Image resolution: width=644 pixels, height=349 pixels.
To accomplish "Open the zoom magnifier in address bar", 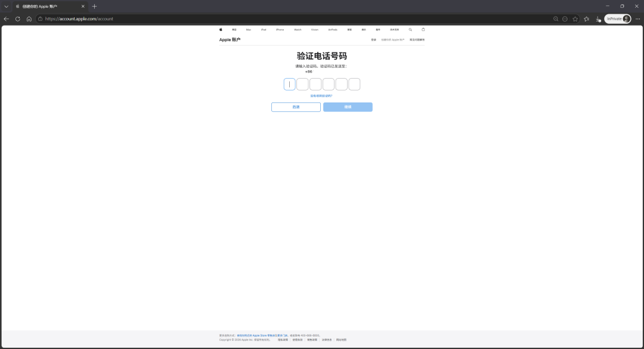I will 556,19.
